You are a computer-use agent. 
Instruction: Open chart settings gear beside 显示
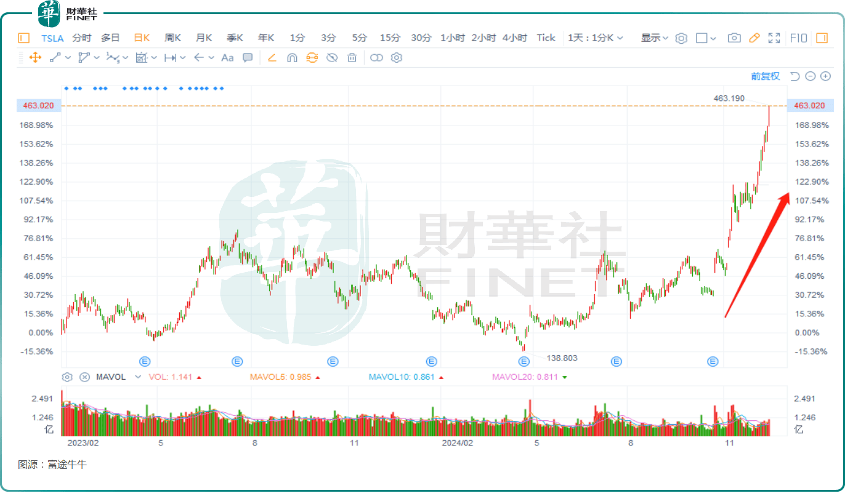[681, 38]
